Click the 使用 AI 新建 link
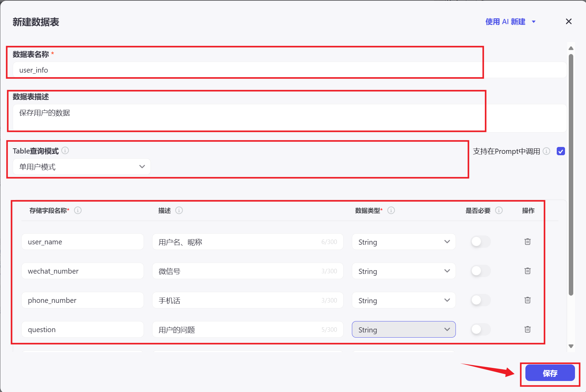Viewport: 586px width, 392px height. point(505,22)
